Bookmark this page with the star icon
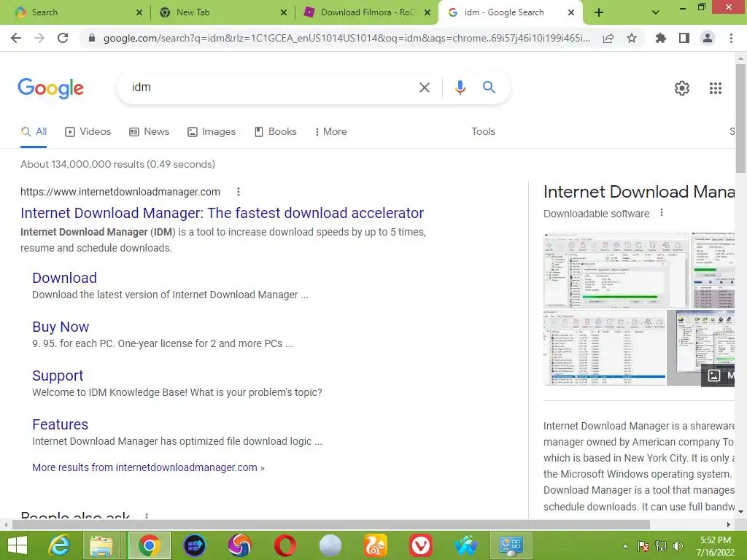The width and height of the screenshot is (747, 560). [632, 38]
